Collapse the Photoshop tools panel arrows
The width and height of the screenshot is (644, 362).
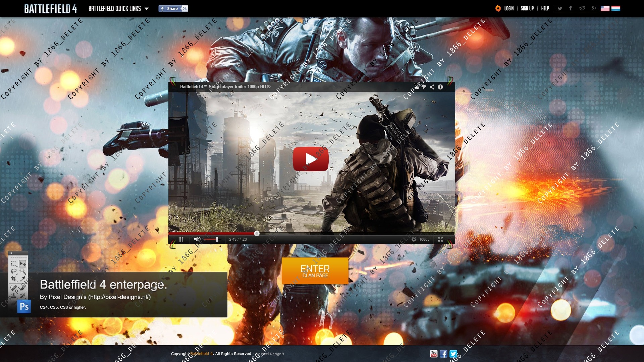pyautogui.click(x=10, y=253)
